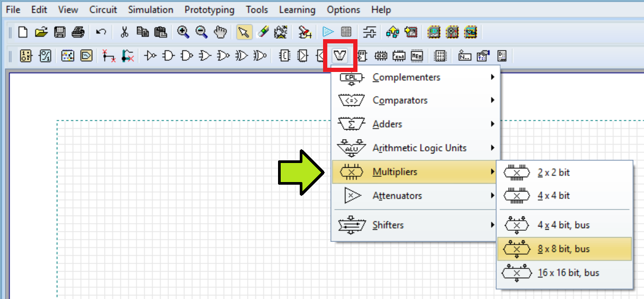Insert a NOR gate
Image resolution: width=644 pixels, height=299 pixels.
223,55
